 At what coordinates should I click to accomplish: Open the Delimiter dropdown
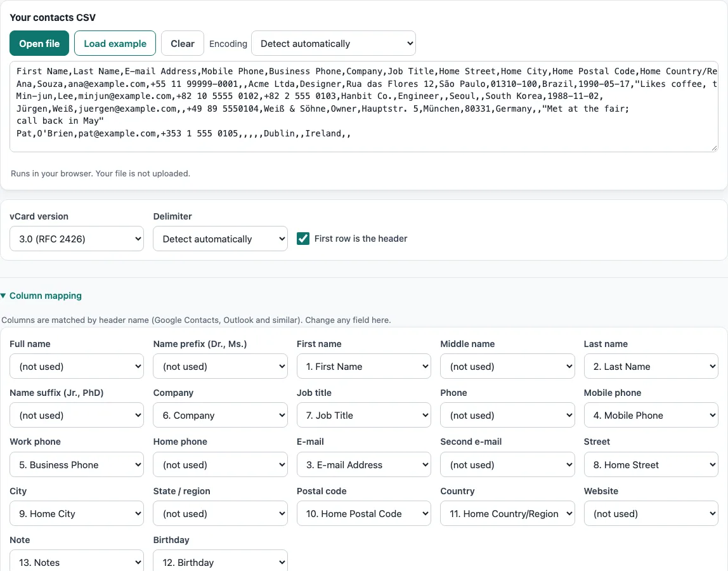[x=220, y=239]
